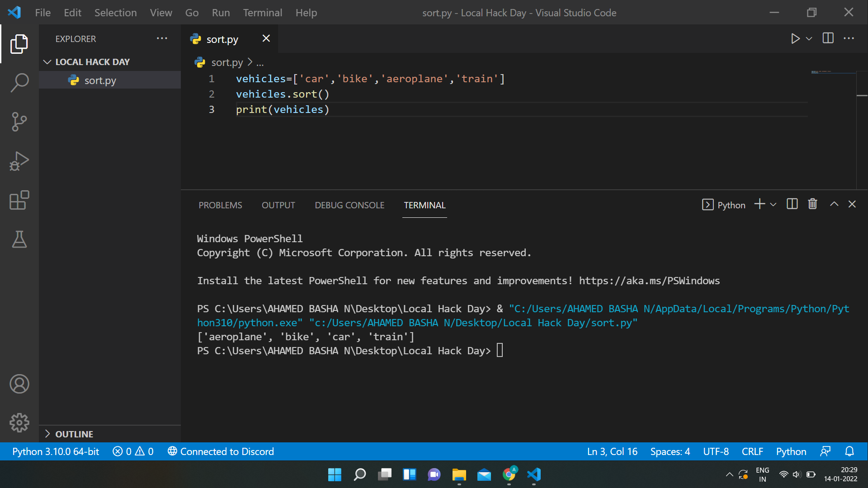Screen dimensions: 868x488
Task: Switch to the DEBUG CONSOLE tab
Action: (x=349, y=205)
